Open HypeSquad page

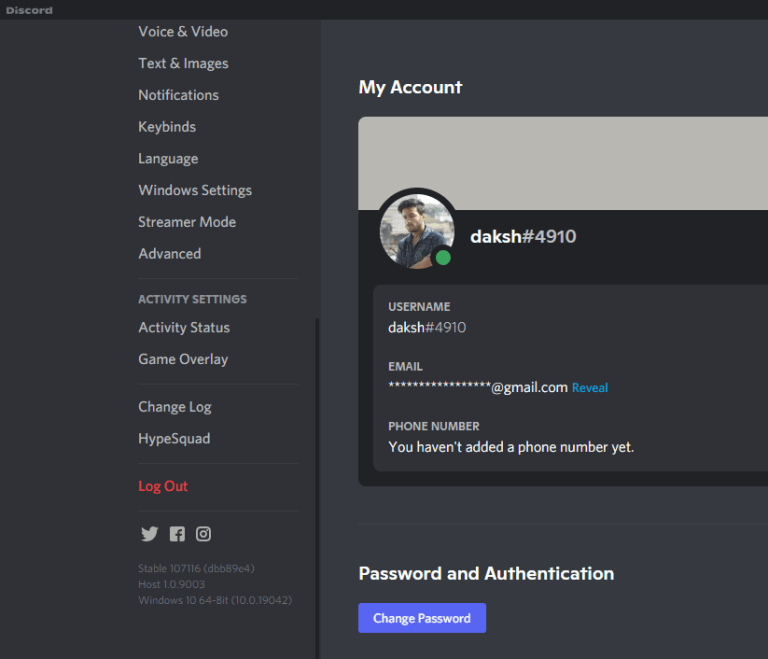click(x=174, y=439)
